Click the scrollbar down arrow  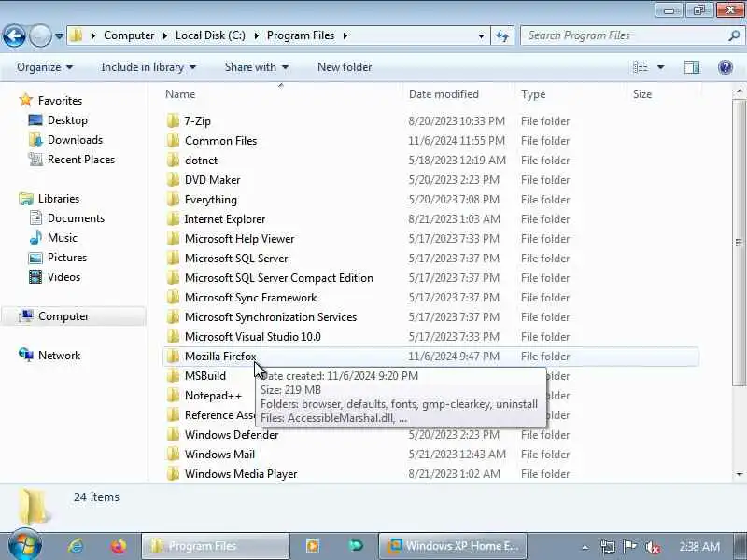coord(739,474)
